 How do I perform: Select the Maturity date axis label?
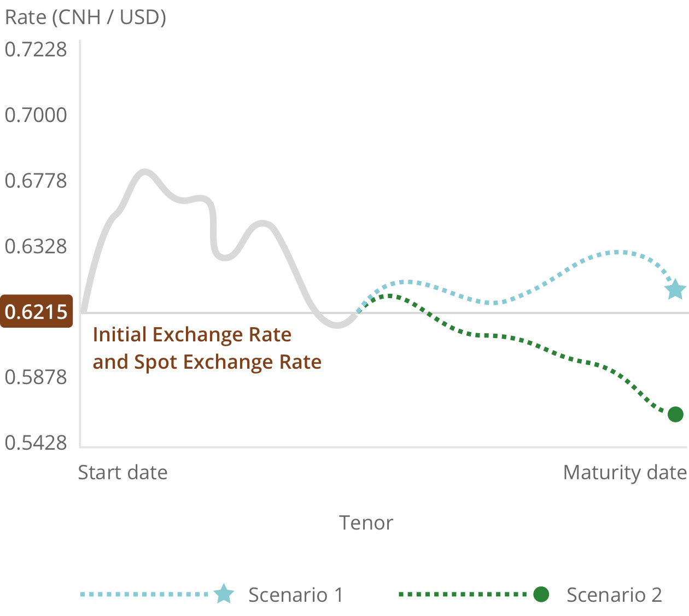point(624,472)
